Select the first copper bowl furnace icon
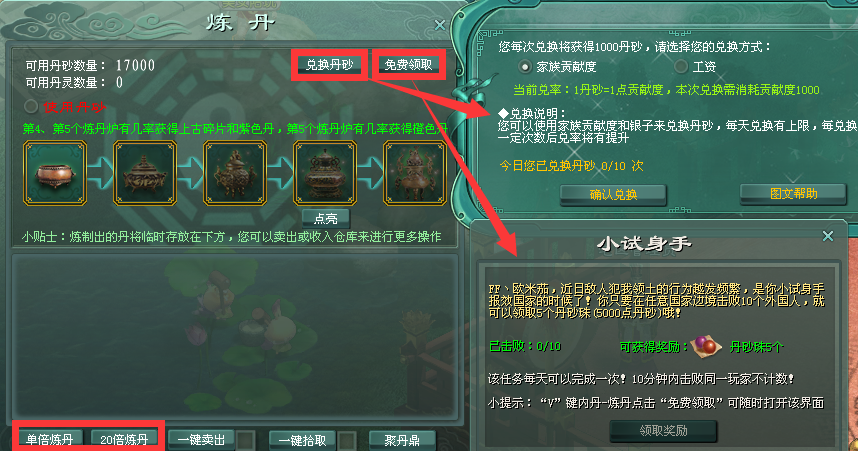 click(x=55, y=173)
